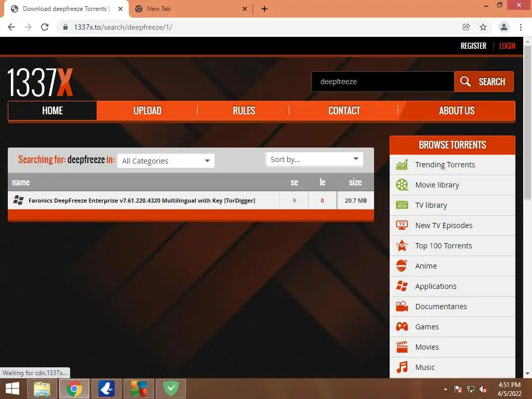The image size is (532, 399).
Task: Click the page vertical scrollbar
Action: coord(527,123)
